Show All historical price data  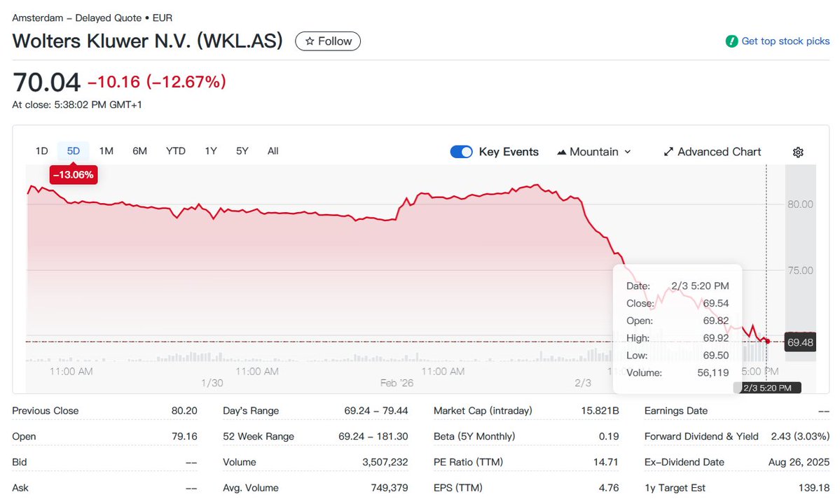point(273,150)
